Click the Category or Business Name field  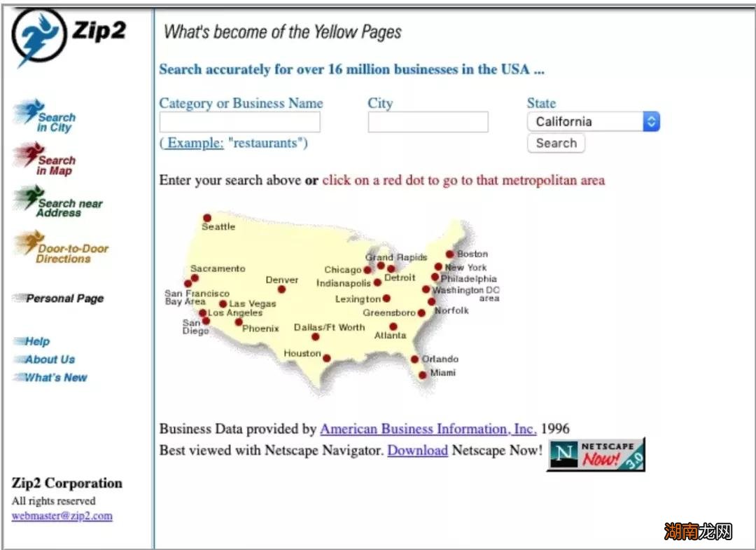[x=239, y=122]
